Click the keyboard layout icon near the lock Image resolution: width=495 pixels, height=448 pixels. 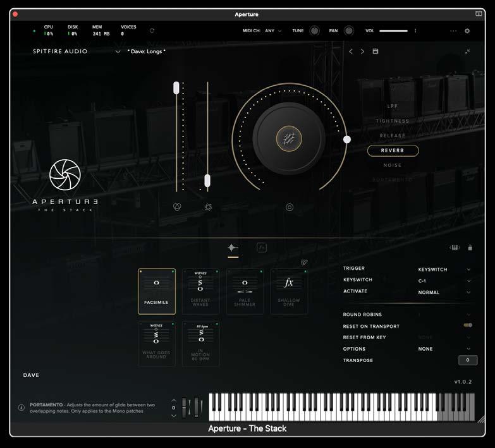pyautogui.click(x=455, y=248)
